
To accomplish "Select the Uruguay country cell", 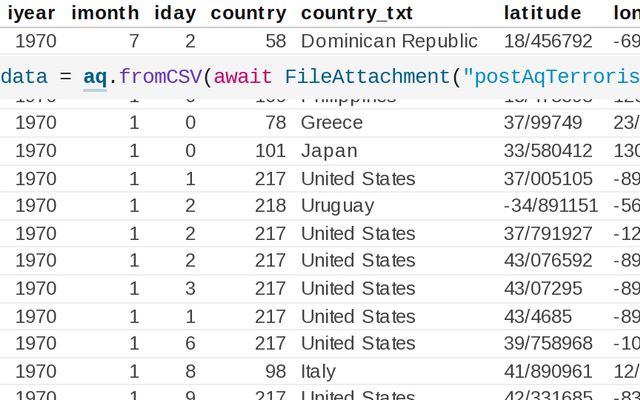I will [x=337, y=206].
